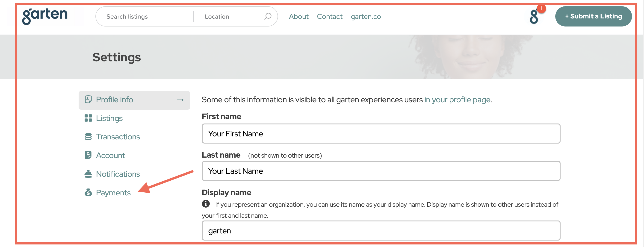Click the Transactions coin stack icon
Viewport: 644px width, 247px height.
[88, 137]
